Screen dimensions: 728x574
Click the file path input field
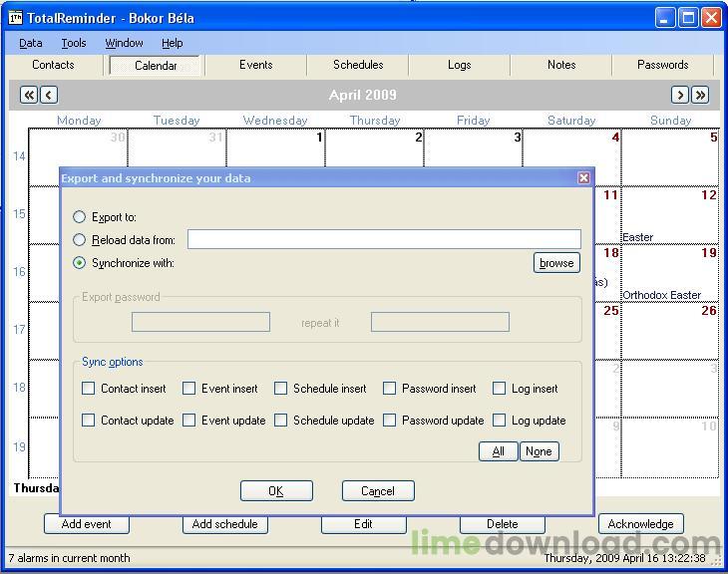[x=384, y=239]
